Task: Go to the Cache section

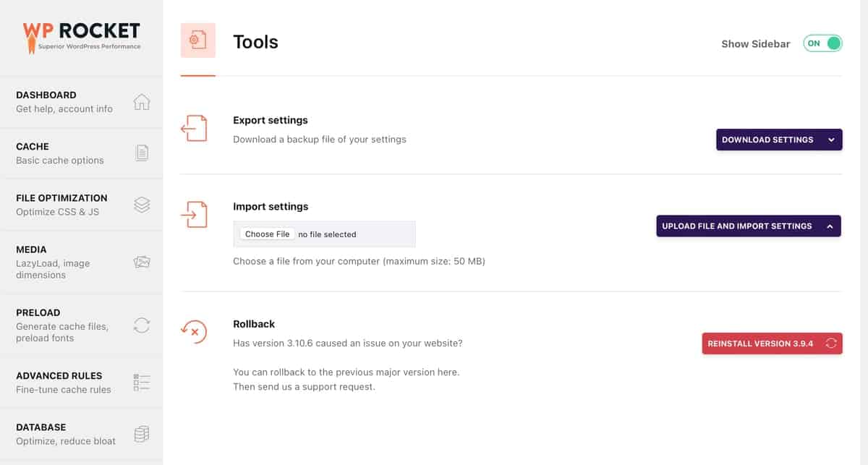Action: pyautogui.click(x=81, y=153)
